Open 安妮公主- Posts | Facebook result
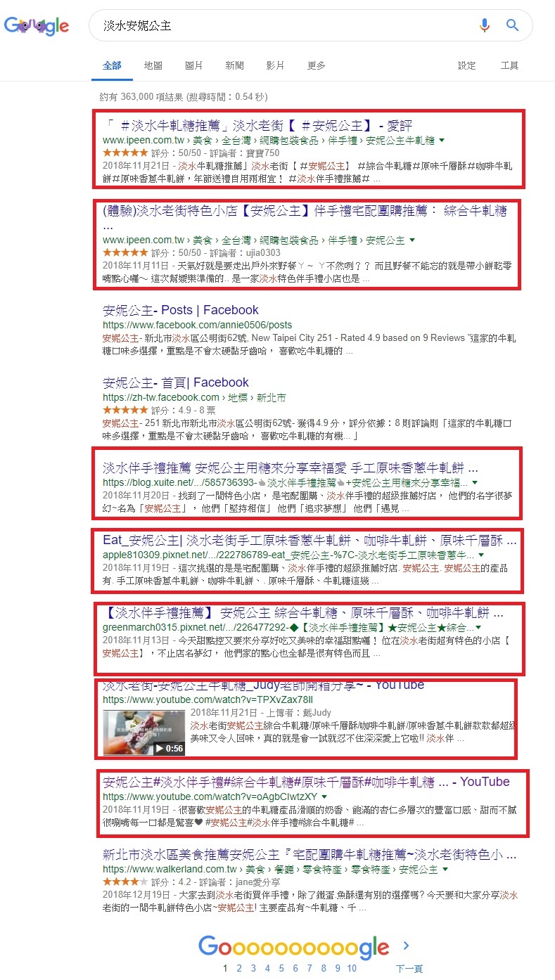This screenshot has height=980, width=555. [181, 310]
